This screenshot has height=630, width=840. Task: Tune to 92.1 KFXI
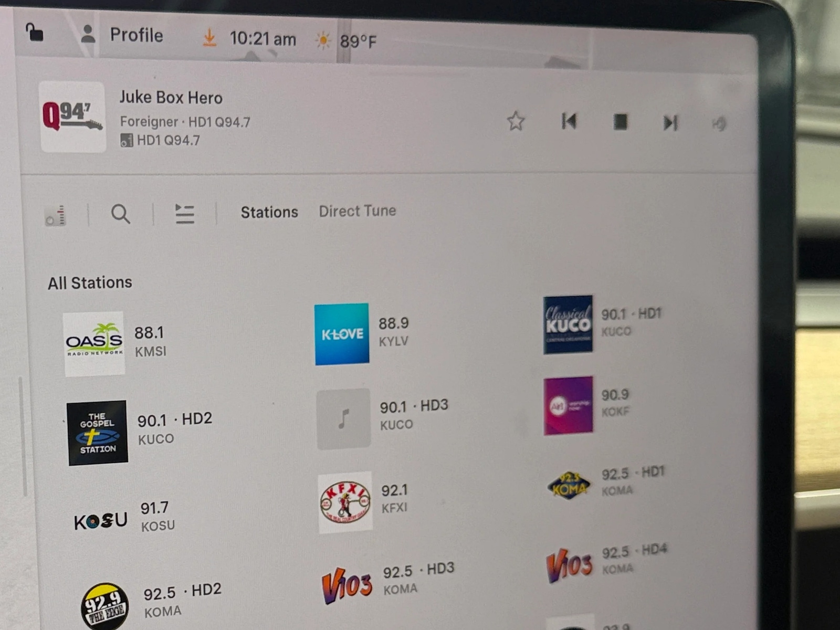364,501
